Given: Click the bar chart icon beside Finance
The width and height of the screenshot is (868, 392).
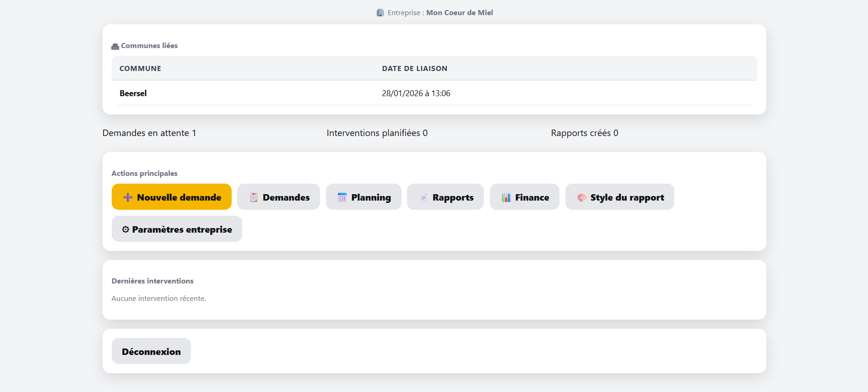Looking at the screenshot, I should [x=506, y=197].
